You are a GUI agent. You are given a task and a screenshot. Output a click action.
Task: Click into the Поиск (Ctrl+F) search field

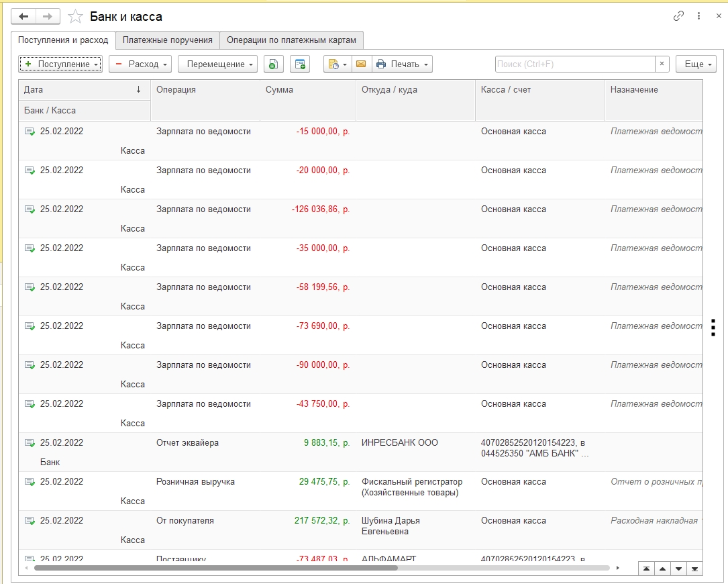pyautogui.click(x=575, y=64)
